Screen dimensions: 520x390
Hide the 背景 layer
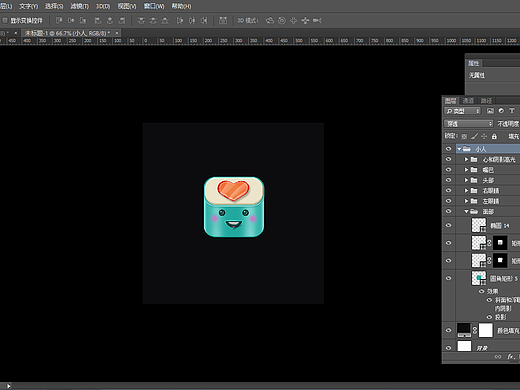point(449,348)
